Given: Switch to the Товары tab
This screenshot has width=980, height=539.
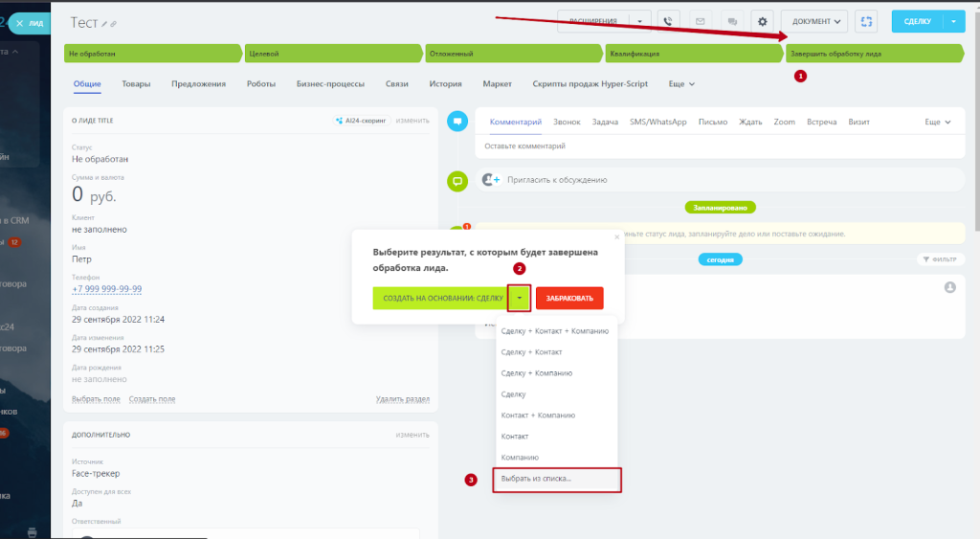Looking at the screenshot, I should [x=136, y=84].
